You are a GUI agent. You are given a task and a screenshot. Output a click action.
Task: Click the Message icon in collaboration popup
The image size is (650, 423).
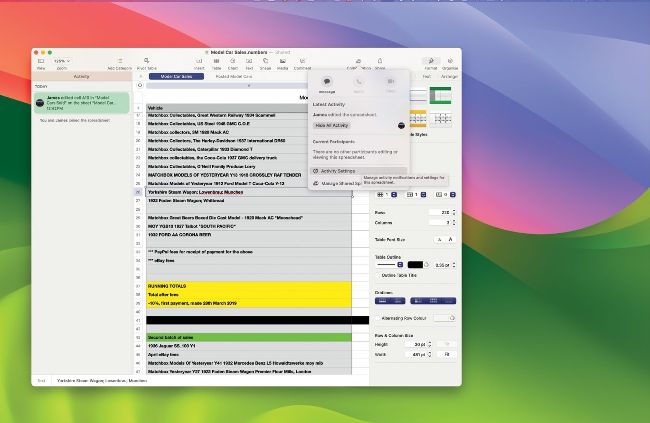[327, 84]
